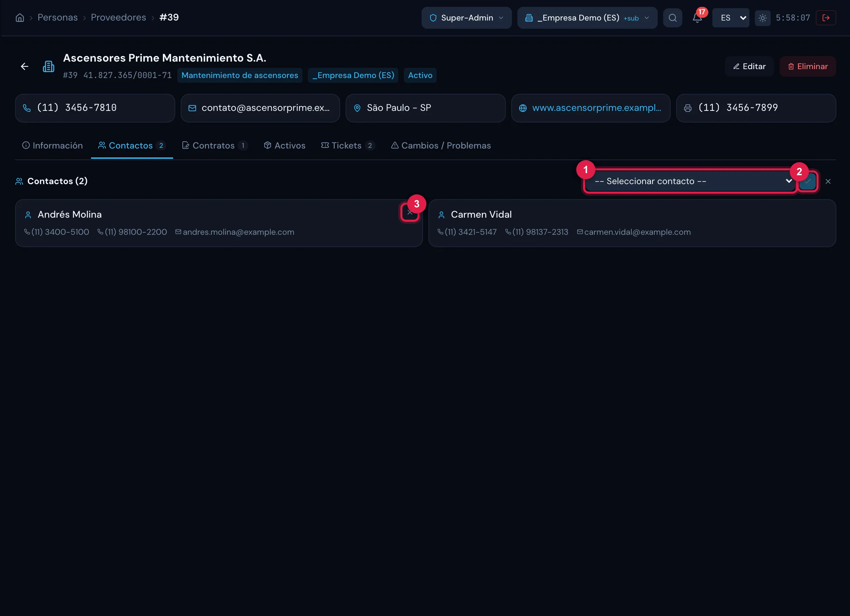Open the www.ascensorprime website link
Image resolution: width=850 pixels, height=616 pixels.
597,108
